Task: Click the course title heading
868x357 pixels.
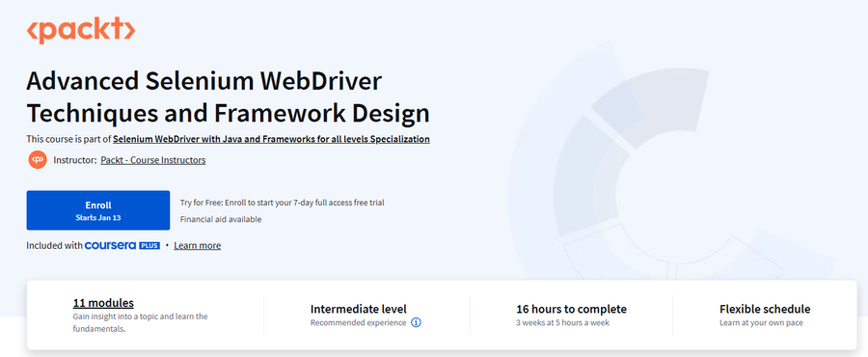Action: 228,97
